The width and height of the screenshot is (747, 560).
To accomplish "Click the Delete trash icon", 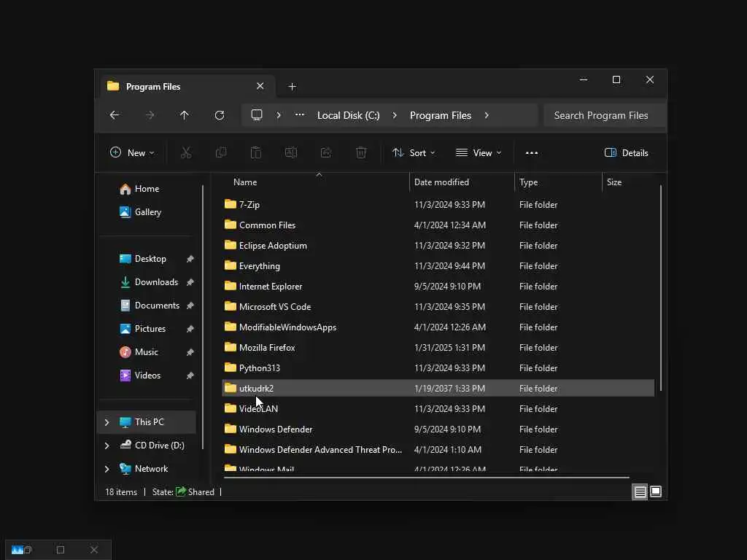I will (361, 152).
